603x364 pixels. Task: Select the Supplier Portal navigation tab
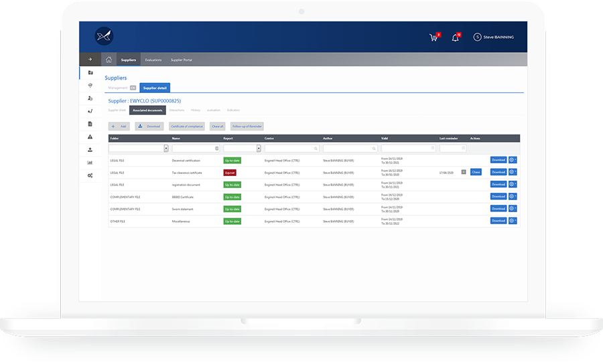click(x=182, y=60)
